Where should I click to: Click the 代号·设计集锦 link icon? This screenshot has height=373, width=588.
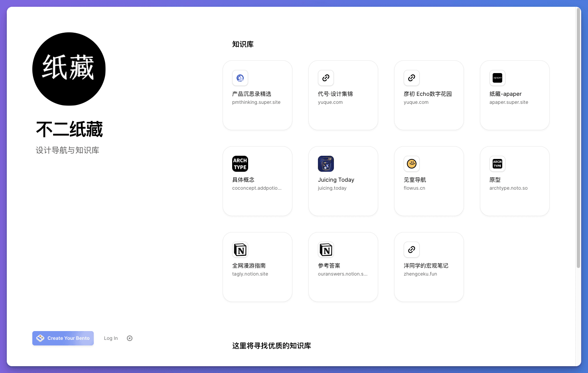tap(326, 78)
